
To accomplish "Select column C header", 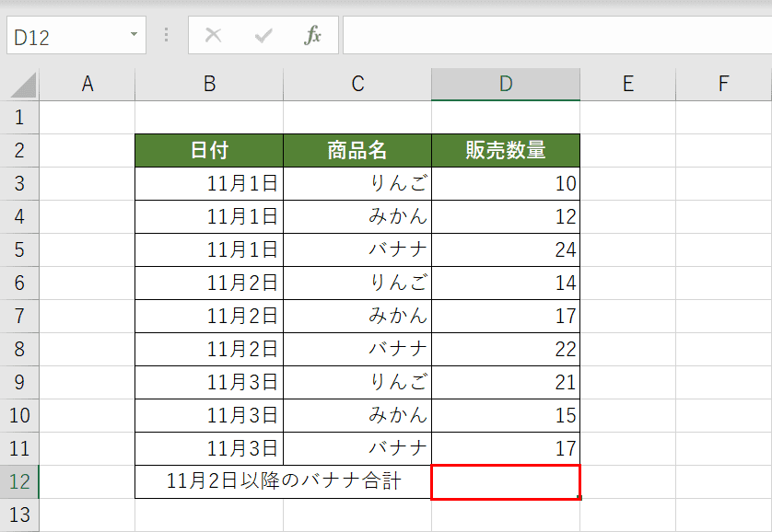I will point(357,84).
